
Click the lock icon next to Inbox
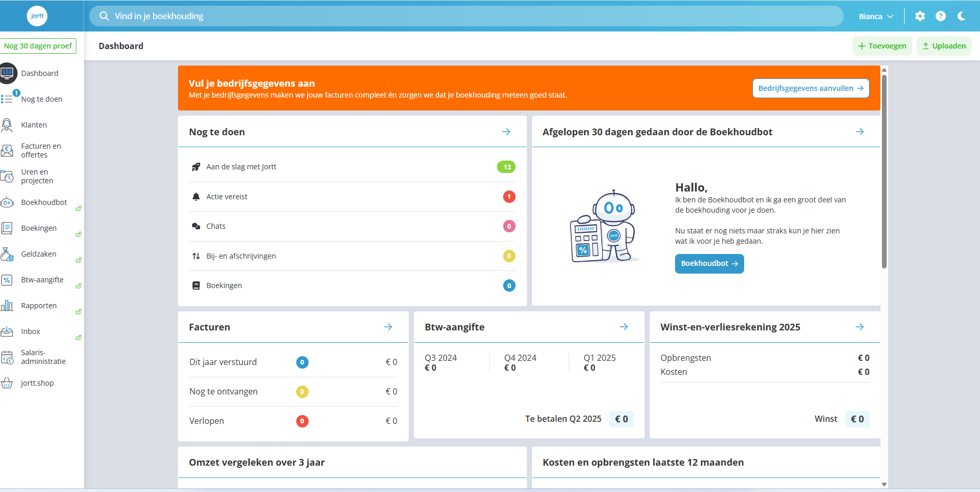(x=78, y=338)
